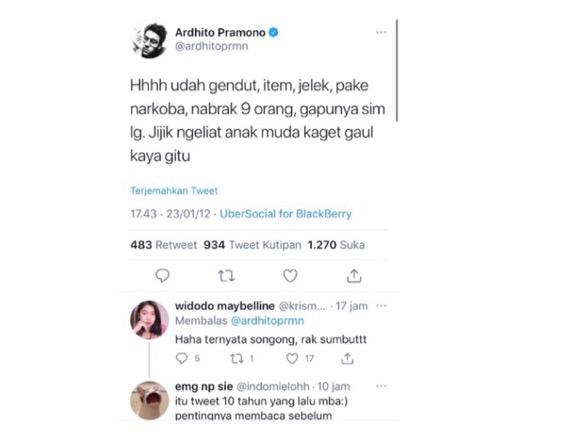
Task: Open more options on widodo maybelline's reply
Action: [381, 306]
